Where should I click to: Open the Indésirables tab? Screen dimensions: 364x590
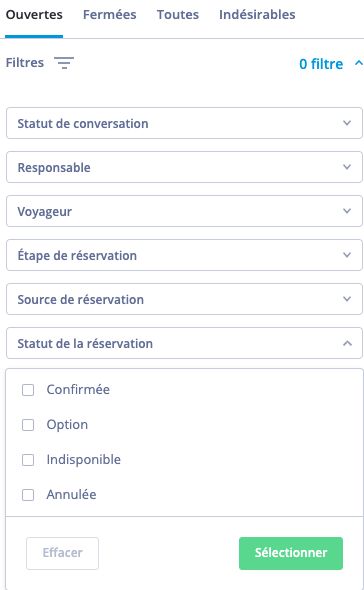coord(257,15)
